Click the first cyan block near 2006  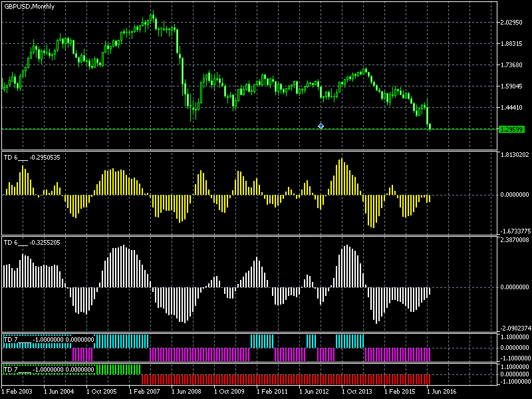tap(122, 340)
